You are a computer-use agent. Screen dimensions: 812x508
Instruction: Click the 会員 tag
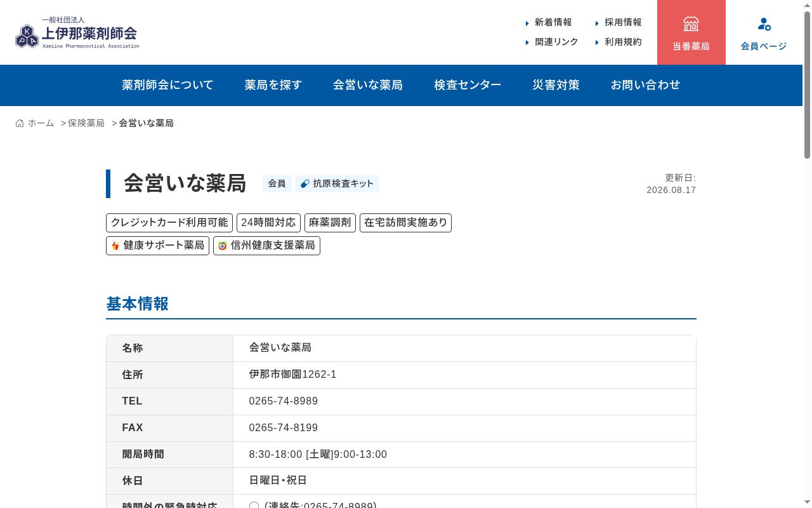(277, 184)
